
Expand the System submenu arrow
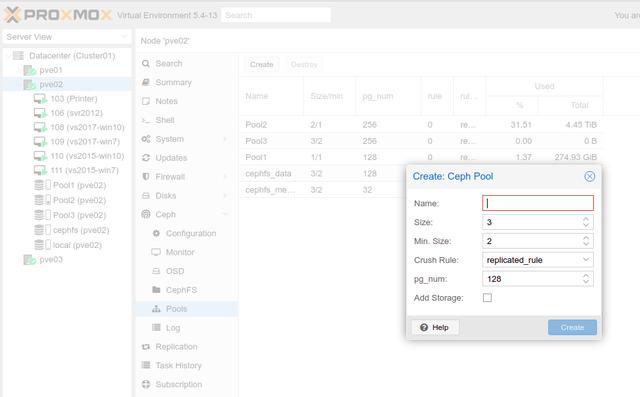225,139
